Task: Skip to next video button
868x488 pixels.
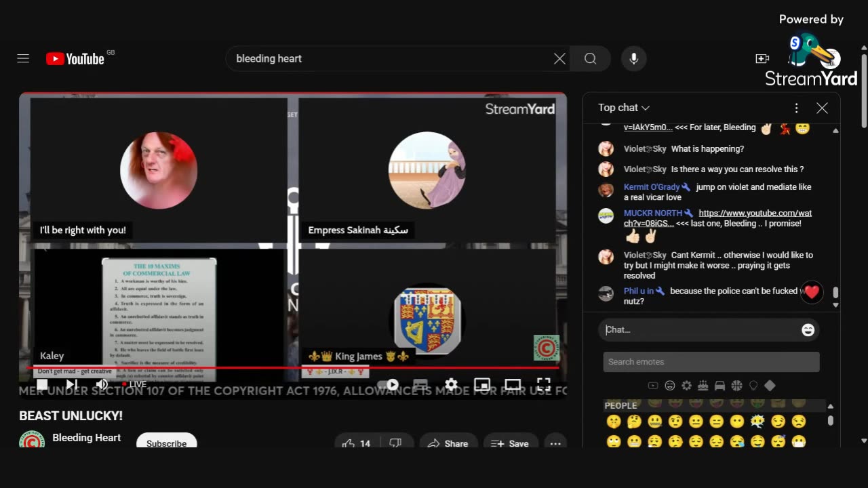Action: click(71, 384)
